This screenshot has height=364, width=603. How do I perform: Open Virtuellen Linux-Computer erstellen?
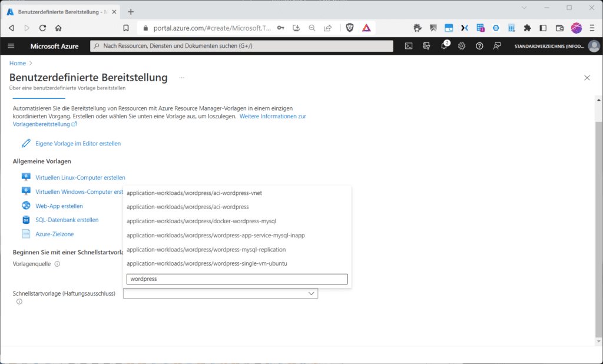[x=80, y=177]
